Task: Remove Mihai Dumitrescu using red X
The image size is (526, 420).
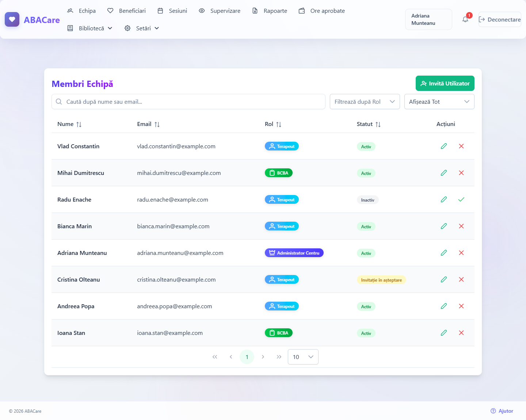Action: coord(461,173)
